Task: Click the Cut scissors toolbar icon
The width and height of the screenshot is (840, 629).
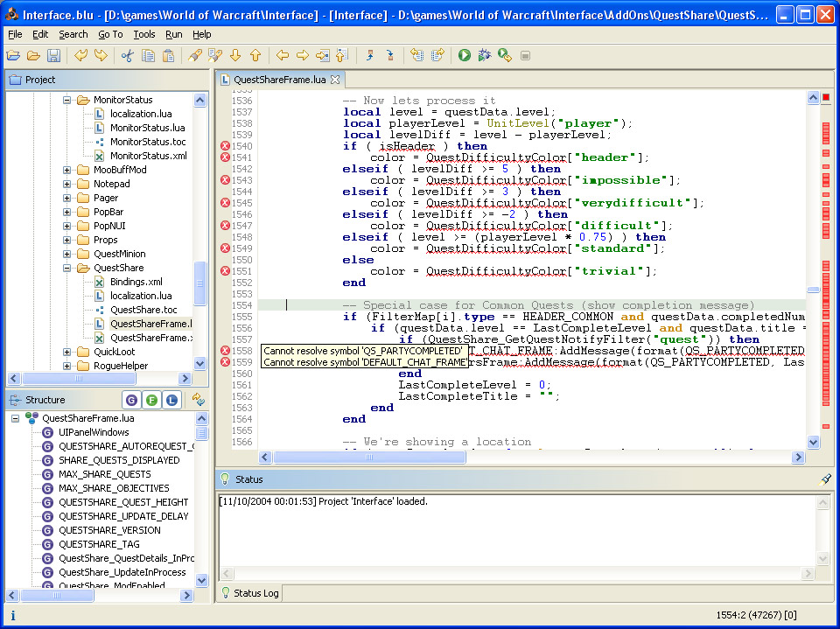Action: pos(128,56)
